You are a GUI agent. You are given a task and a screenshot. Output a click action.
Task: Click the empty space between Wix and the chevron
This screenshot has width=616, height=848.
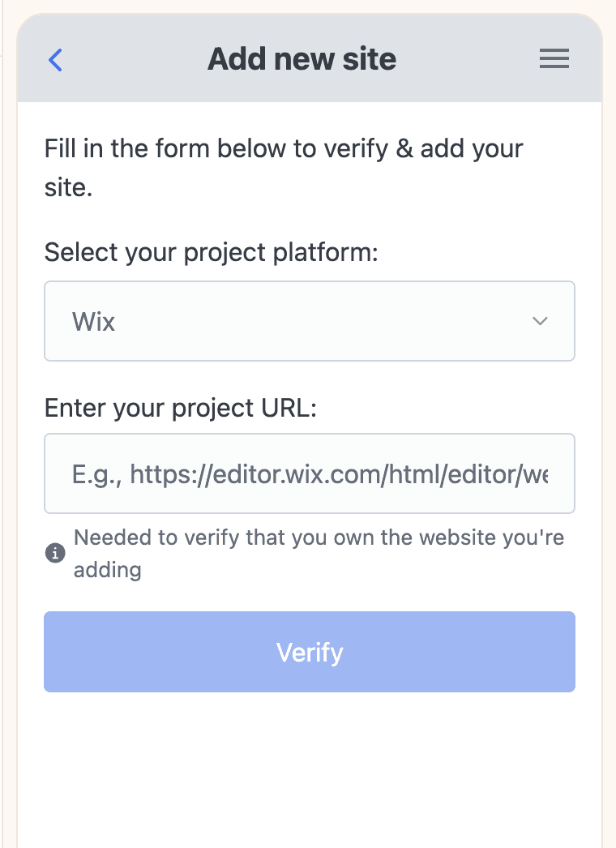coord(324,322)
